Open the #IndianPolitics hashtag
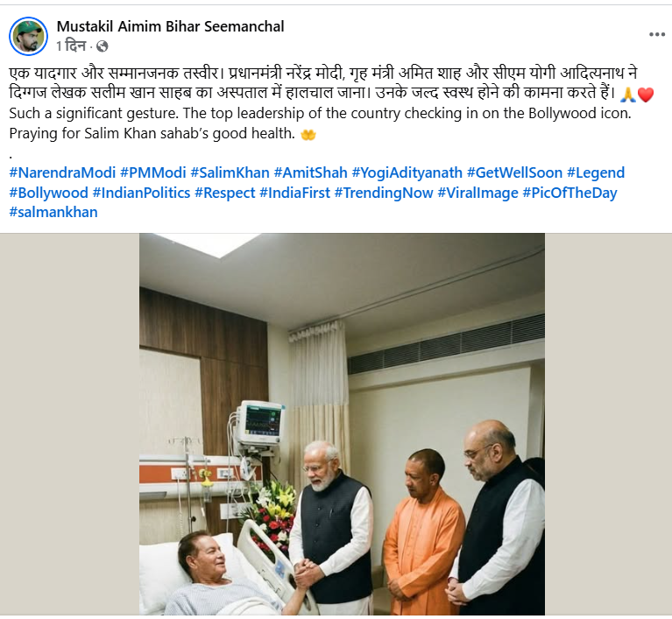Image resolution: width=672 pixels, height=619 pixels. click(141, 193)
